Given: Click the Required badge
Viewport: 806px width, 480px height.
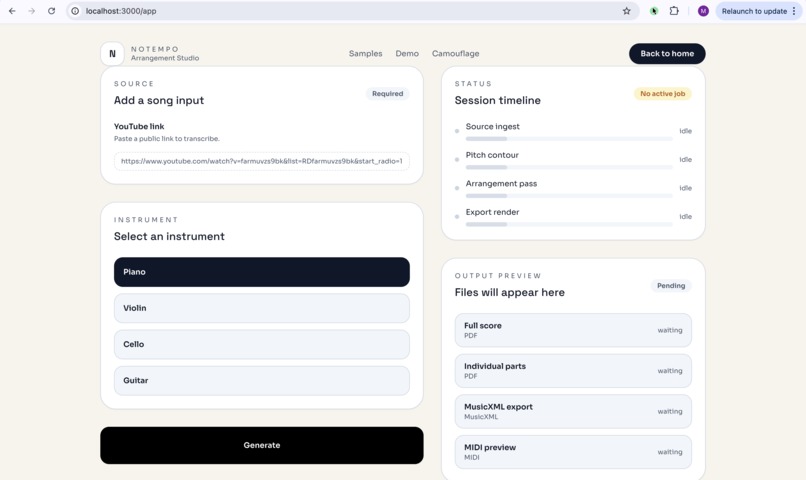Looking at the screenshot, I should 388,94.
